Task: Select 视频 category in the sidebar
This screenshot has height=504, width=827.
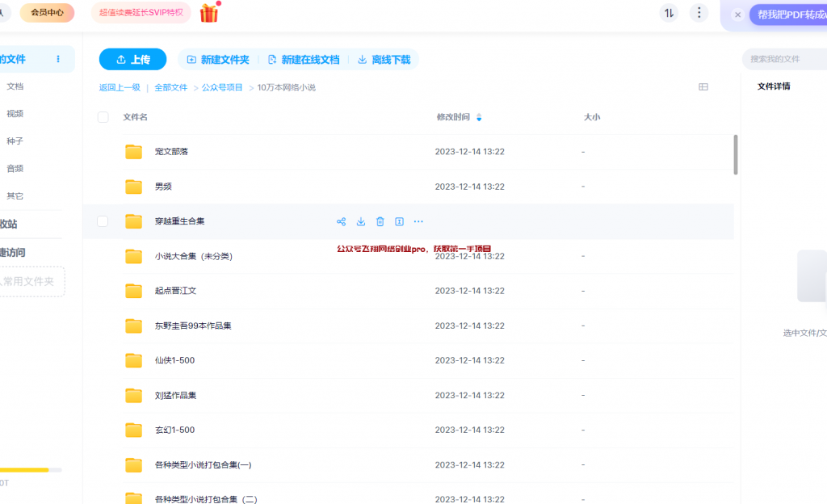Action: point(15,114)
